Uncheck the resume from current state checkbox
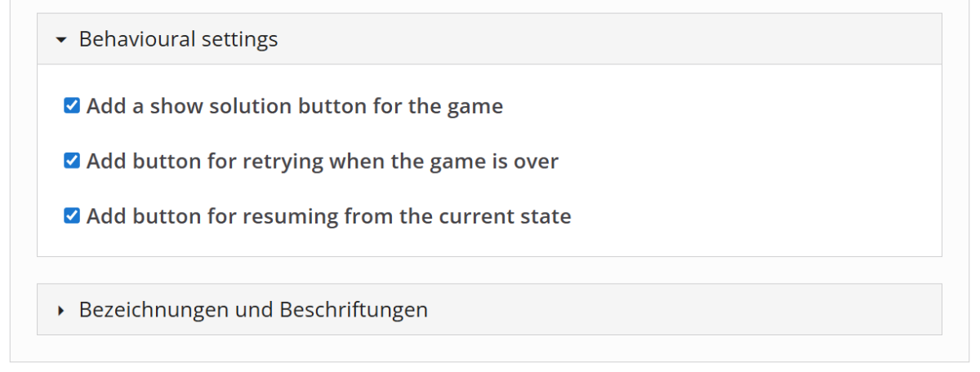This screenshot has width=980, height=372. 72,217
